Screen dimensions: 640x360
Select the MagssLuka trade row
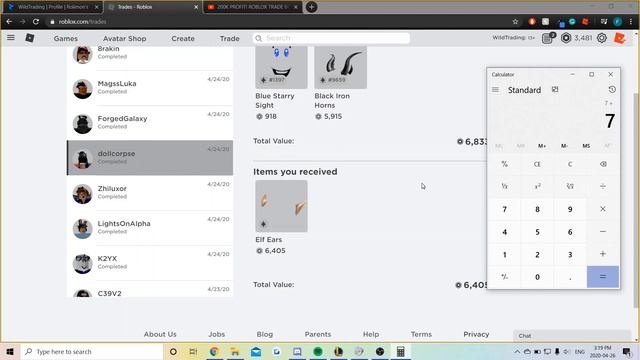pyautogui.click(x=150, y=88)
